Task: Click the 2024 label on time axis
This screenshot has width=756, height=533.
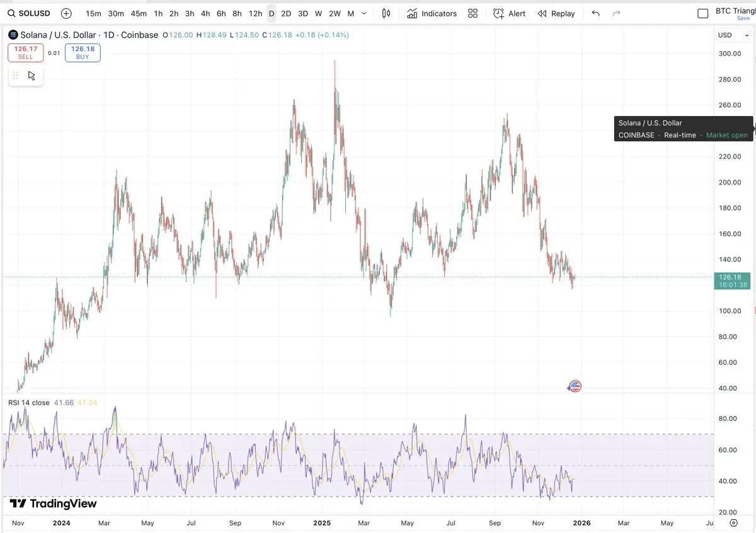Action: pyautogui.click(x=61, y=523)
